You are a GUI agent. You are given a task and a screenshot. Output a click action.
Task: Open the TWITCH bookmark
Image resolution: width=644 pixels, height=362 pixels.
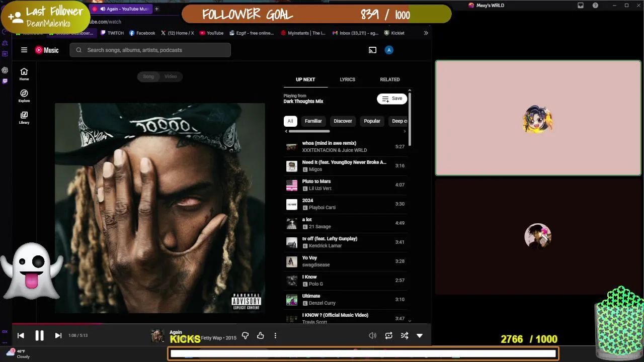[112, 33]
